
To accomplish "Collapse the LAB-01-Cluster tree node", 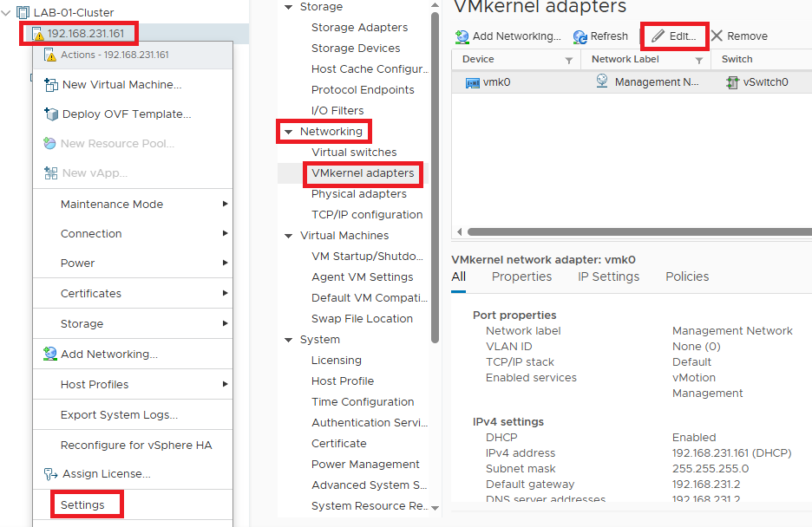I will (6, 13).
